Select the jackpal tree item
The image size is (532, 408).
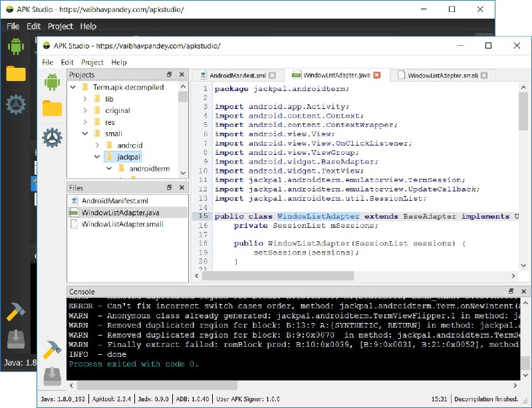point(122,157)
